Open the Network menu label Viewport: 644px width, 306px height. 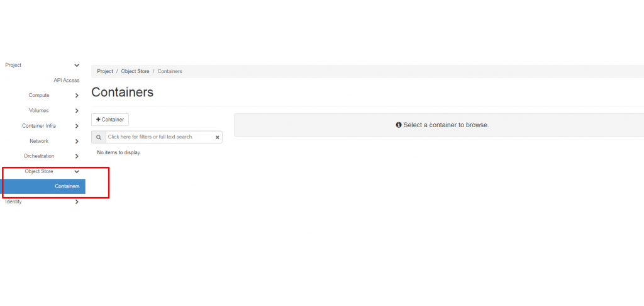tap(39, 141)
